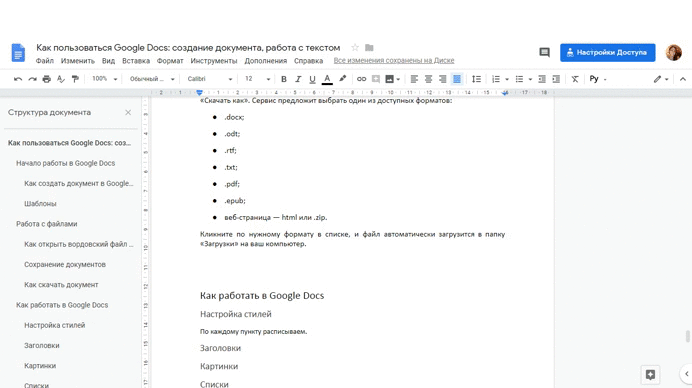Open editing mode pencil dropdown
The width and height of the screenshot is (692, 388).
click(661, 79)
